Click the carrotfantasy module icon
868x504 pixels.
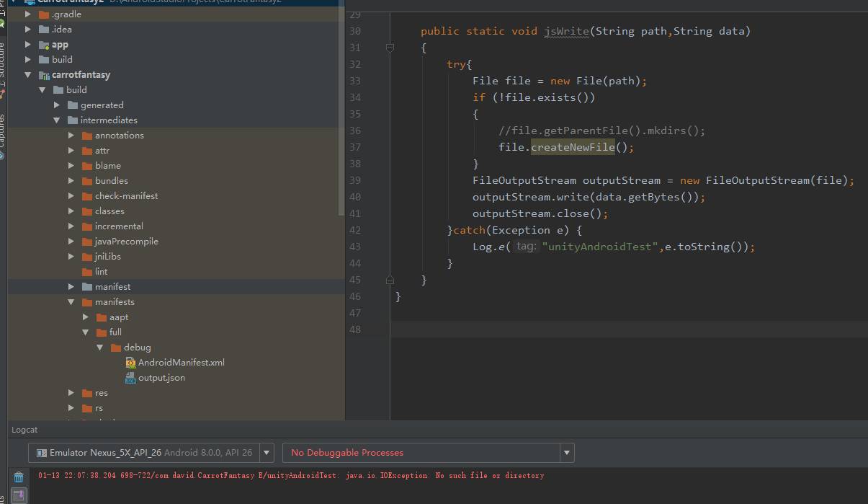pos(44,75)
